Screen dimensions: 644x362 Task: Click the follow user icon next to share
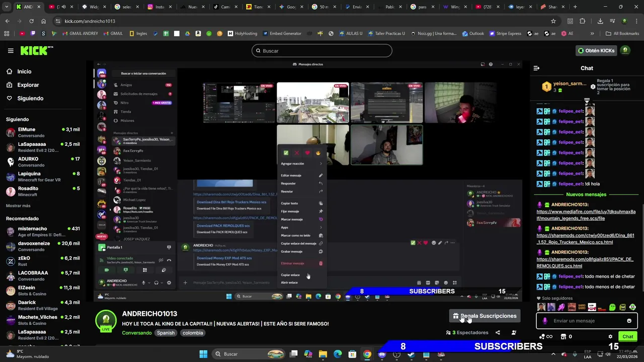coord(514,332)
